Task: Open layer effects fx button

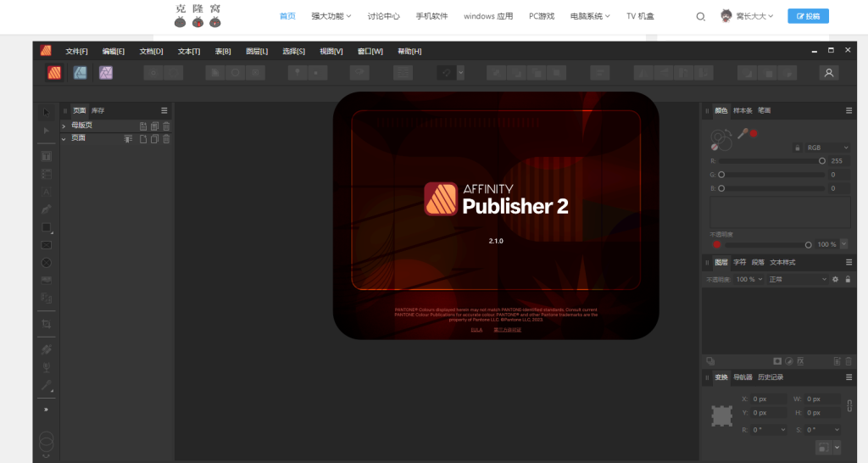Action: coord(800,361)
